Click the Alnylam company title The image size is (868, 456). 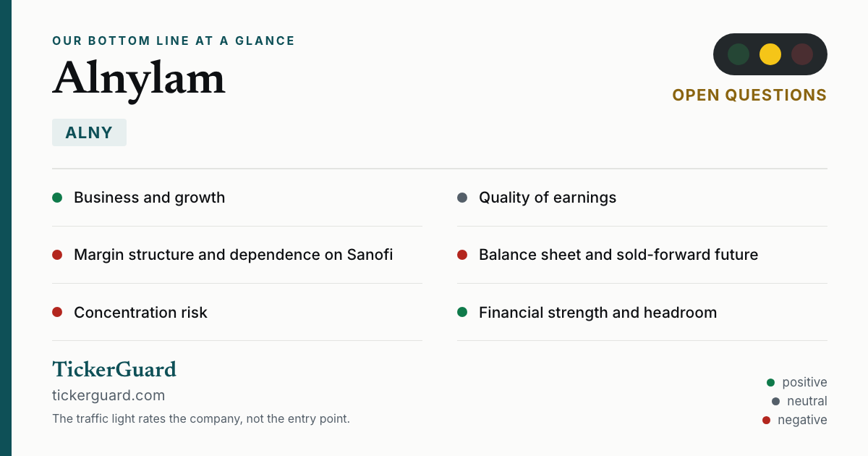tap(139, 78)
